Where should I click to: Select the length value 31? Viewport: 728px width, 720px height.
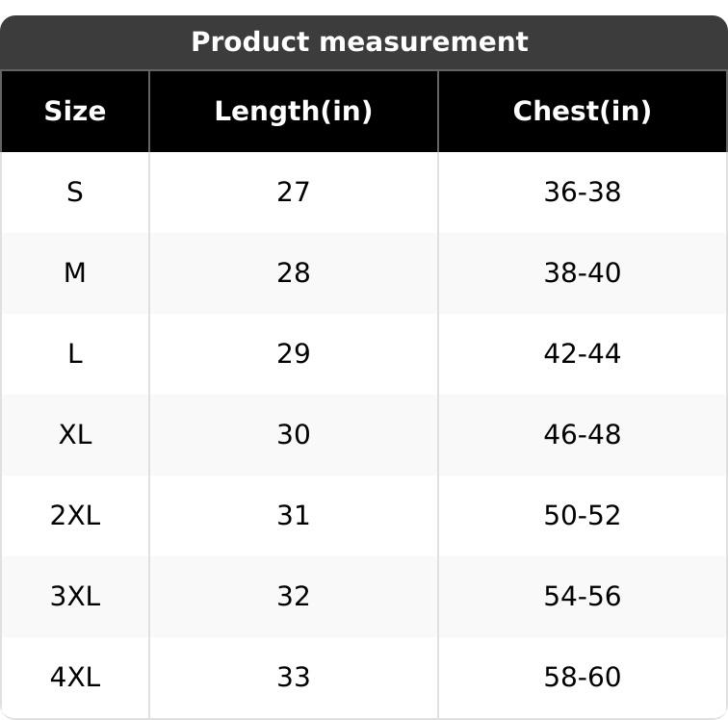click(x=293, y=516)
